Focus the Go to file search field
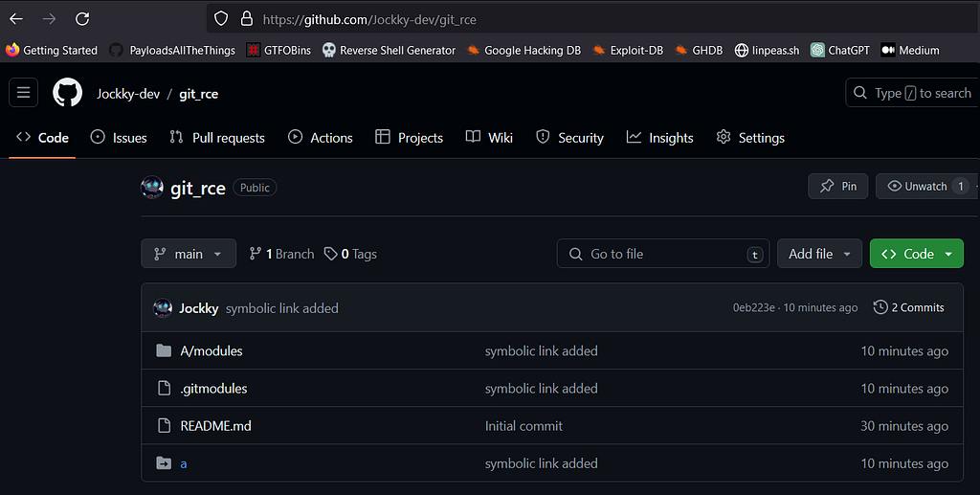Screen dimensions: 980x495 click(x=663, y=254)
